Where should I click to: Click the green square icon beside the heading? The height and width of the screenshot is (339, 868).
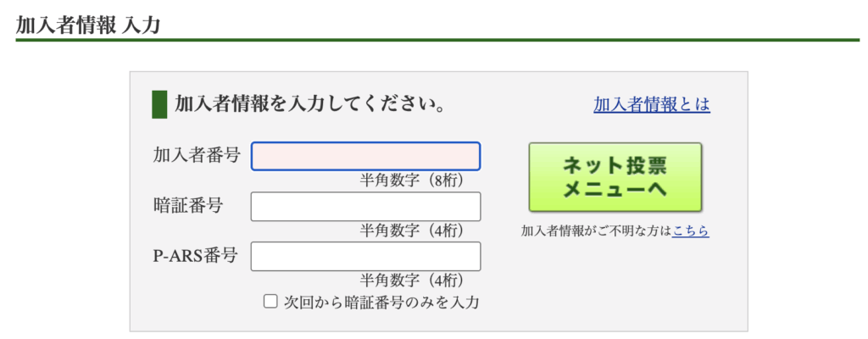point(159,104)
